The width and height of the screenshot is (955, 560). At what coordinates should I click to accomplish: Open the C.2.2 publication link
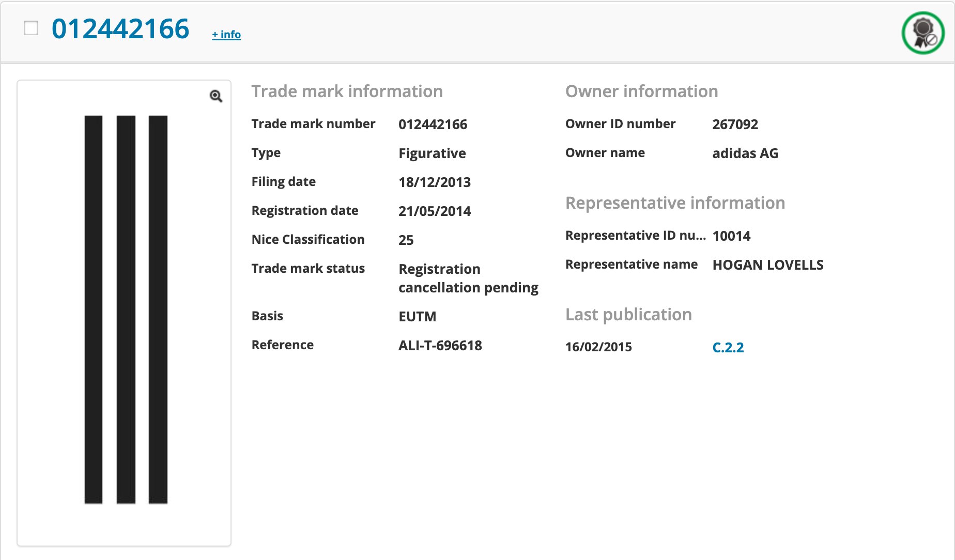728,347
